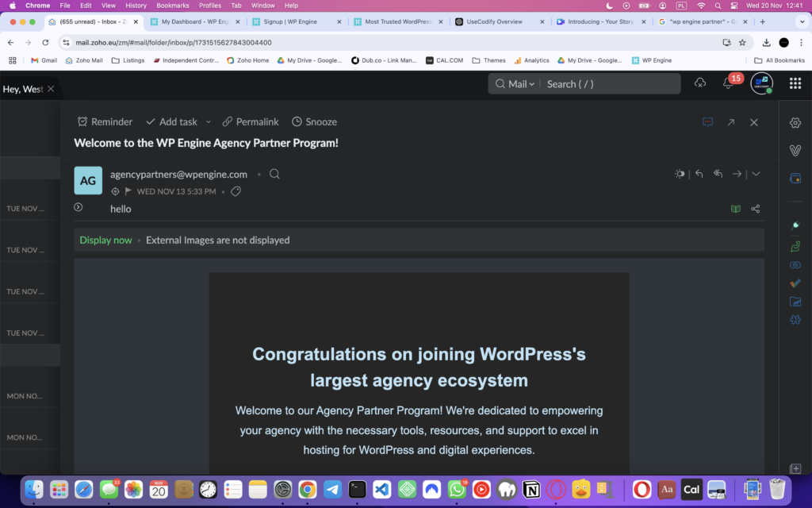The image size is (812, 508).
Task: Click Display now to show images
Action: (105, 240)
